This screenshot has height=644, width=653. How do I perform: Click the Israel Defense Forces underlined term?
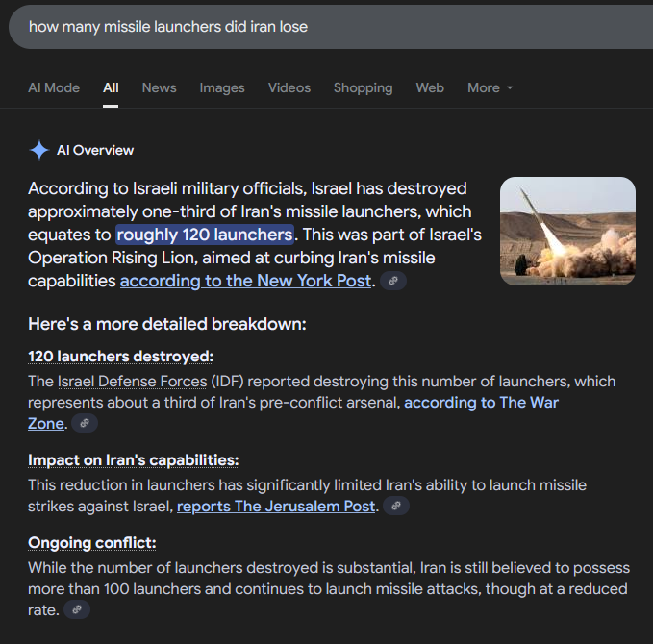pyautogui.click(x=132, y=382)
